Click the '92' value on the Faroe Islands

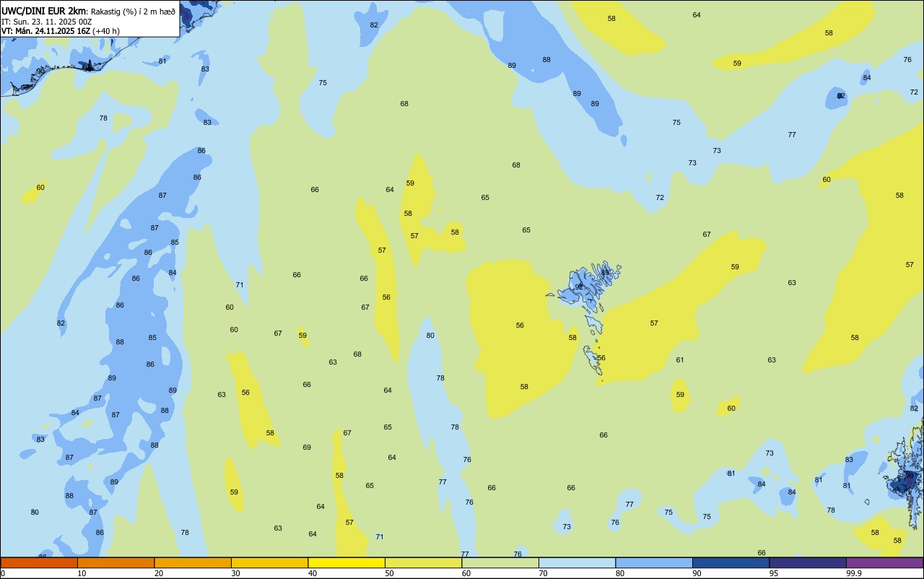(579, 287)
